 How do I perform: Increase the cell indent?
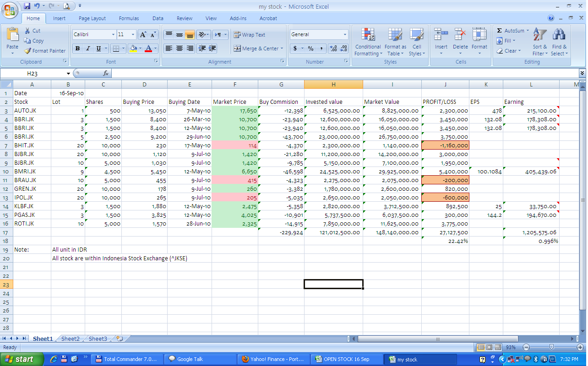tap(212, 48)
